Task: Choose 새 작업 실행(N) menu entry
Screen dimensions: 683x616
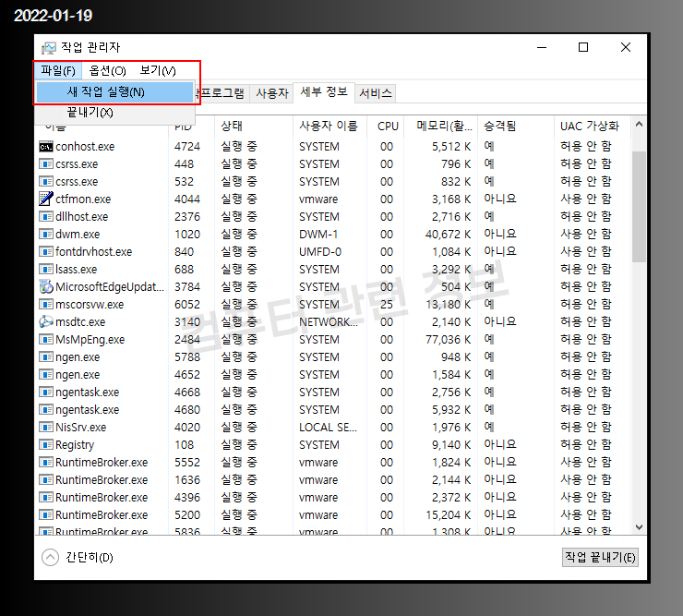Action: tap(115, 92)
